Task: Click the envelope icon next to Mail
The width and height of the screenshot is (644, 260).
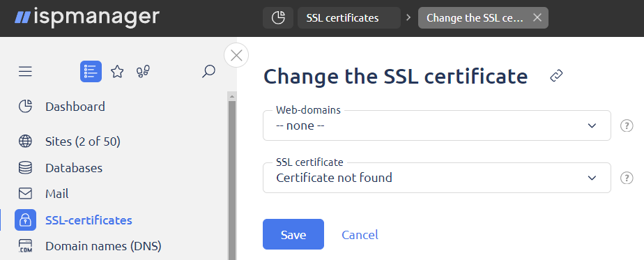Action: pyautogui.click(x=26, y=194)
